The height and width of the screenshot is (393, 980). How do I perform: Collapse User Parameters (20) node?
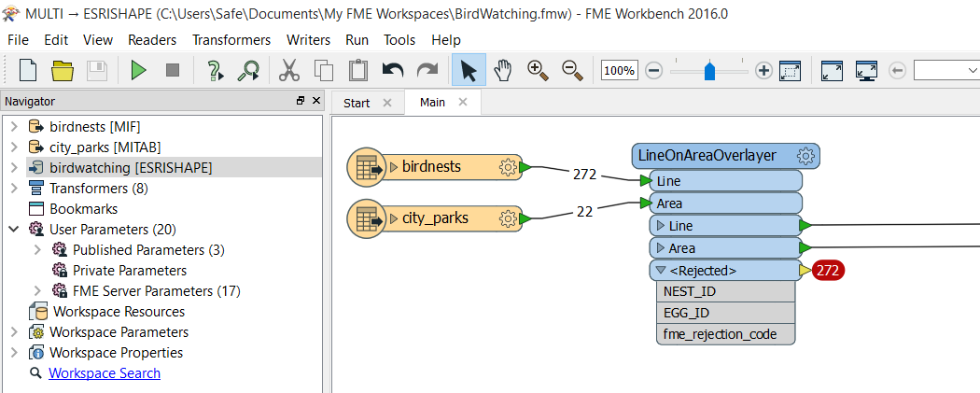point(14,230)
